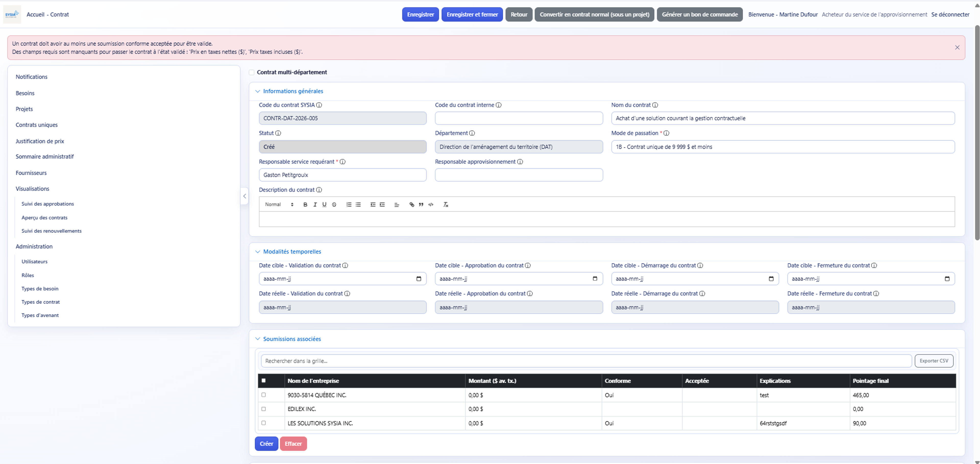Toggle italic in the description editor
The image size is (980, 464).
(315, 204)
